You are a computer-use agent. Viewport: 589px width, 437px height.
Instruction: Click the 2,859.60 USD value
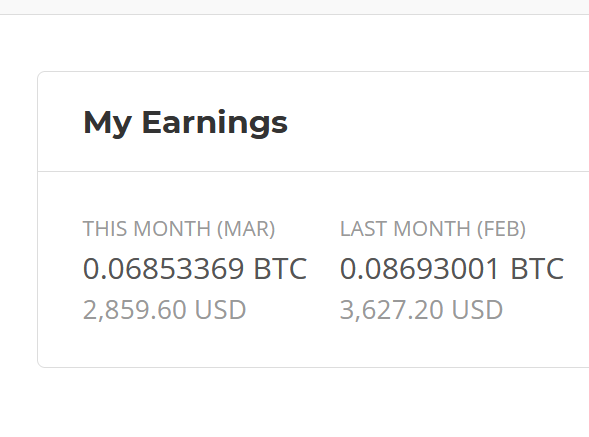click(164, 310)
